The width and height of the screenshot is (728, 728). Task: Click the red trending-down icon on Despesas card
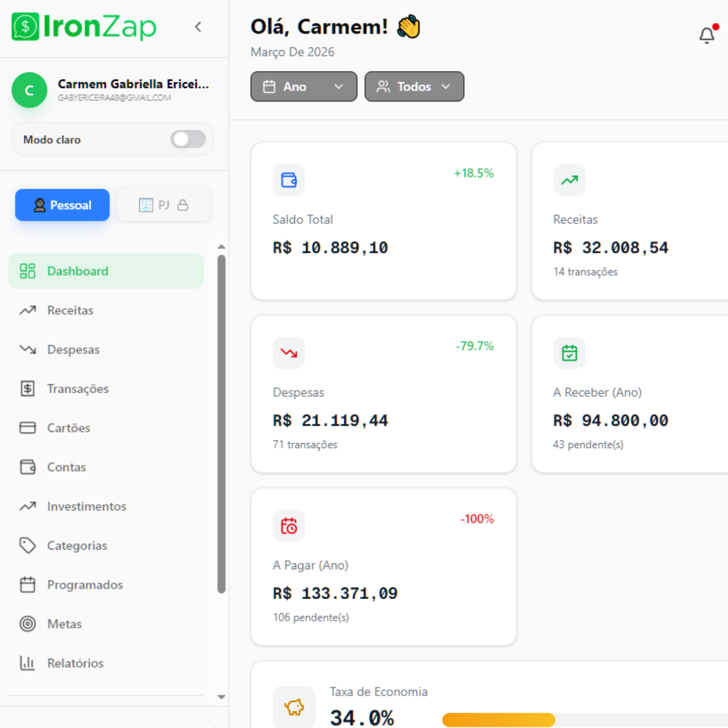click(x=289, y=353)
